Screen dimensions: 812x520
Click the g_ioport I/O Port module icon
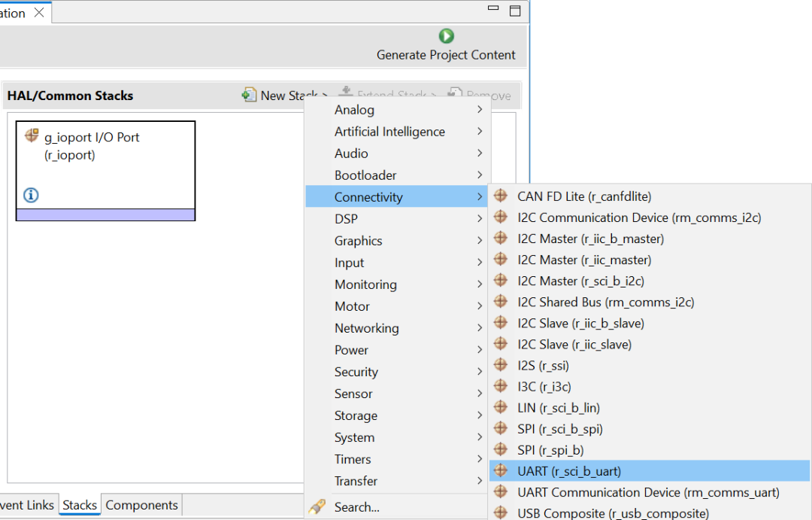32,135
